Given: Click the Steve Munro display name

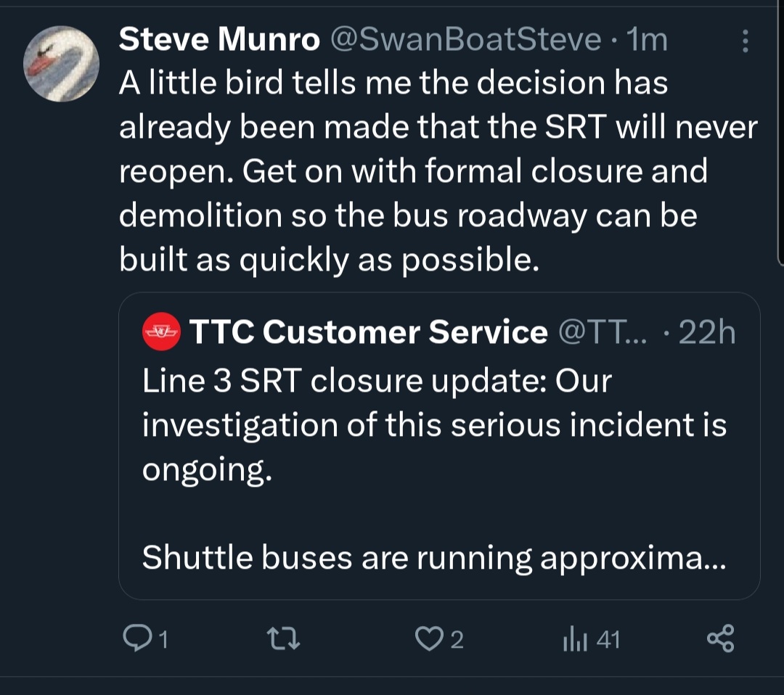Looking at the screenshot, I should tap(219, 40).
